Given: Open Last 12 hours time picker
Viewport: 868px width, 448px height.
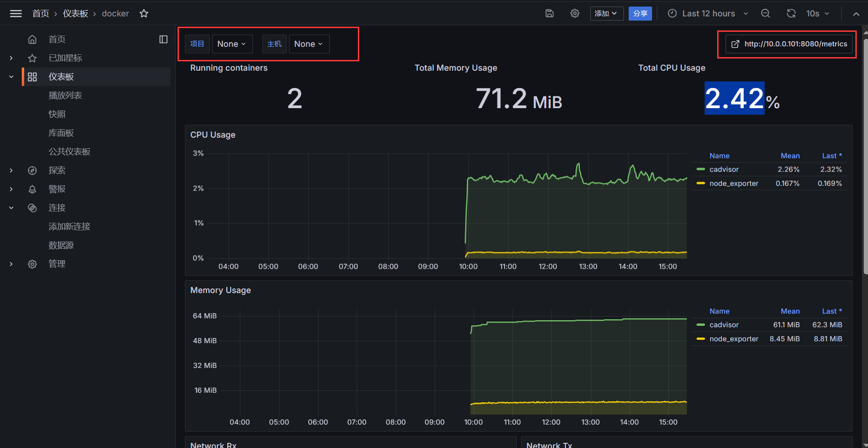Looking at the screenshot, I should 708,14.
